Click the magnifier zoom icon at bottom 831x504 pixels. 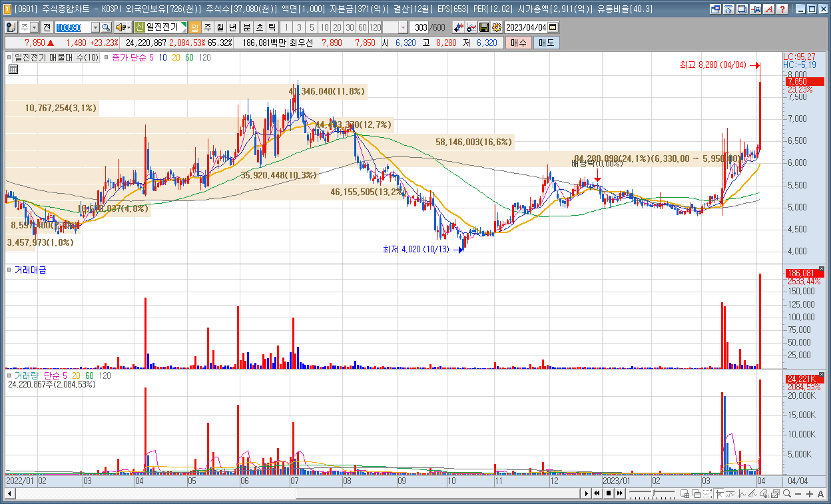786,493
